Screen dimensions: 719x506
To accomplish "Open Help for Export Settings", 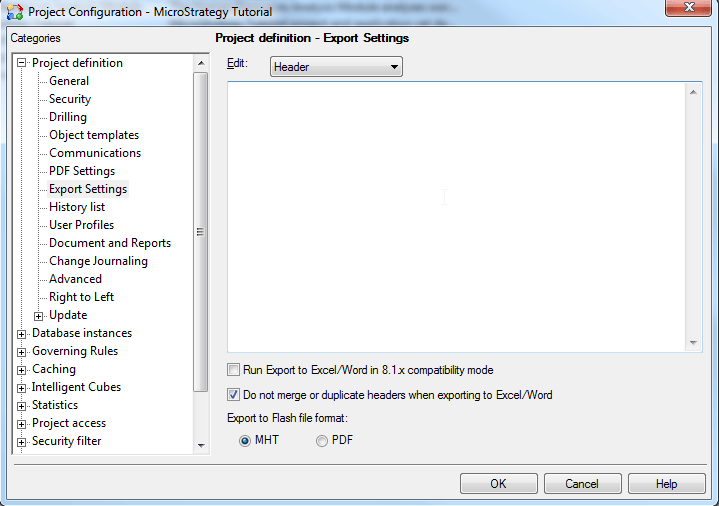I will click(666, 484).
